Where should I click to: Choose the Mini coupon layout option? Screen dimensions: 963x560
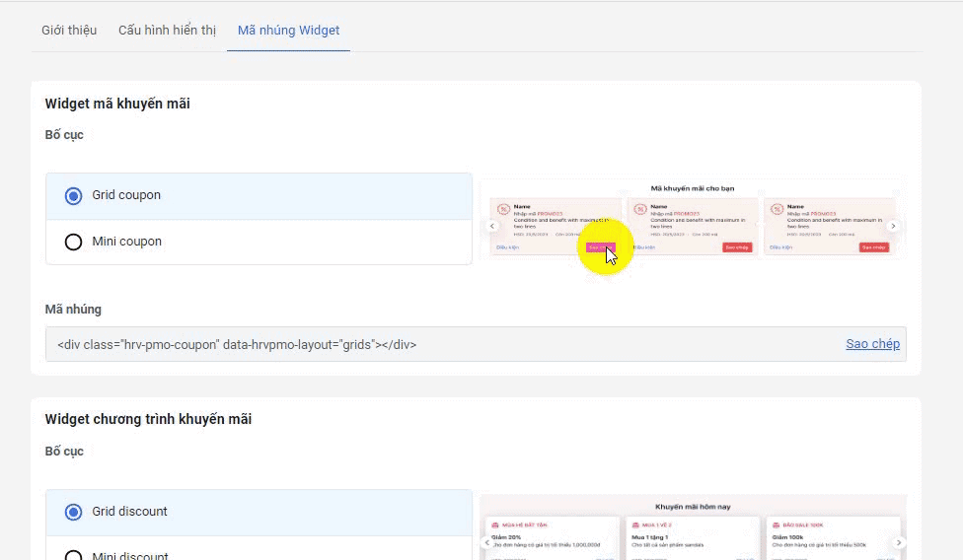[x=259, y=242]
